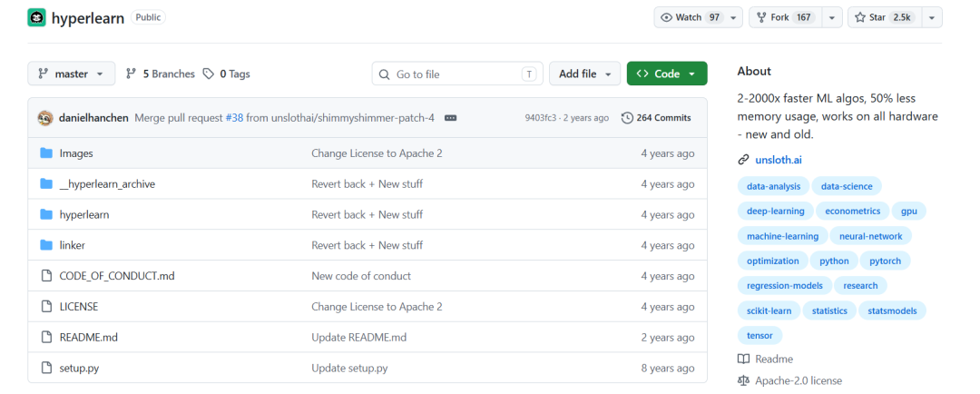Open the Add file menu

(x=585, y=74)
